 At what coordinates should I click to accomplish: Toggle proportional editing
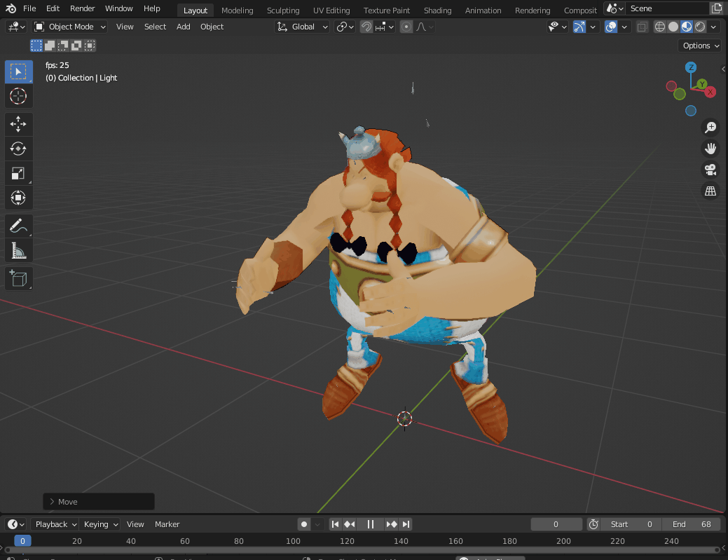coord(406,27)
